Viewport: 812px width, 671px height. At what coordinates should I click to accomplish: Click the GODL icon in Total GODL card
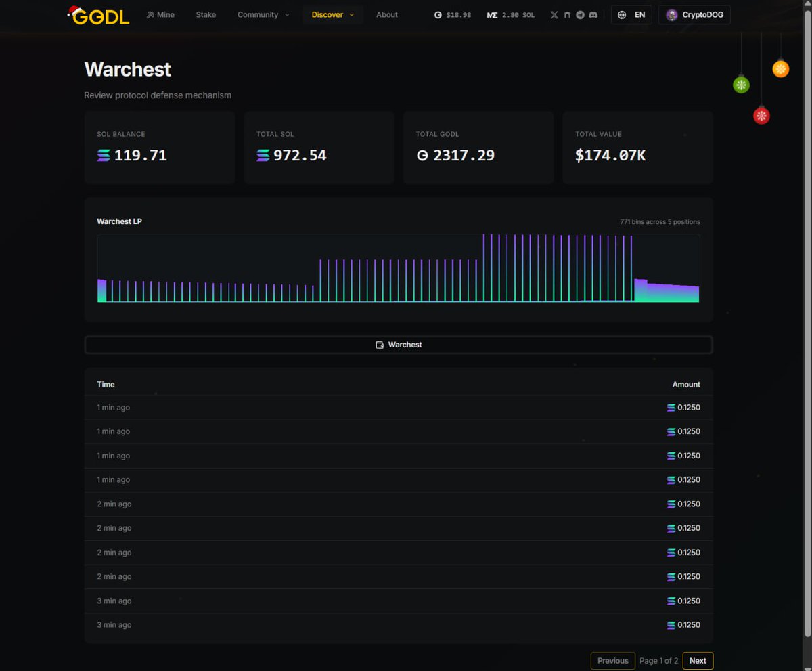coord(422,156)
